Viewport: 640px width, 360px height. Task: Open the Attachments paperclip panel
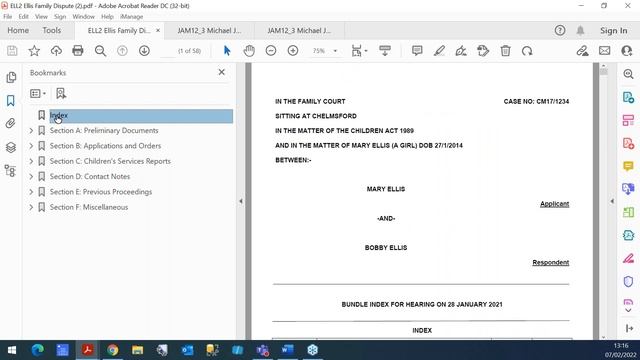pyautogui.click(x=11, y=123)
